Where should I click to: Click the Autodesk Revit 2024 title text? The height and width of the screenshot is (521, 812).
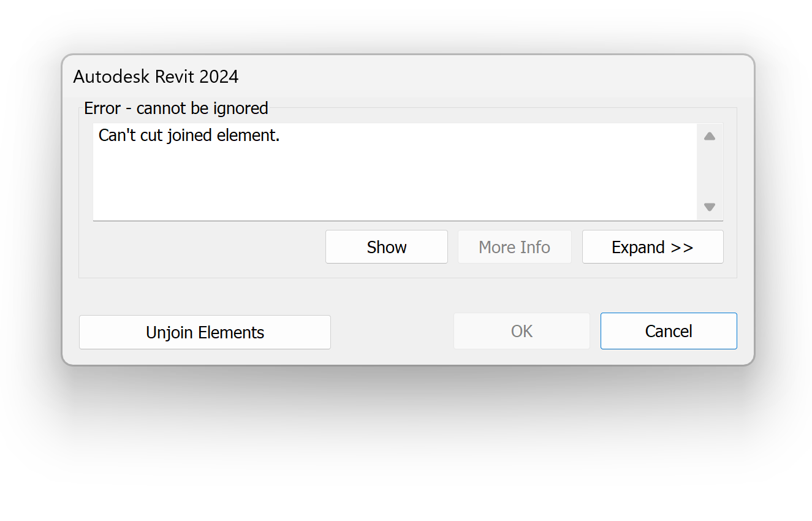pos(156,77)
